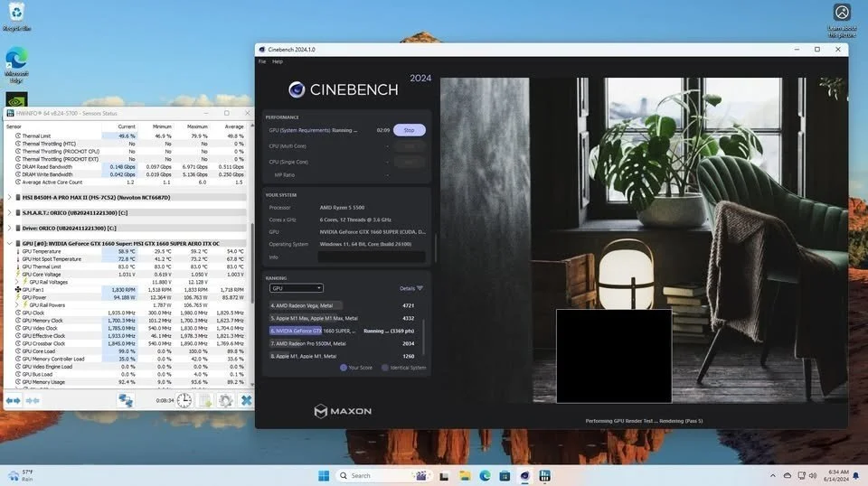Expand the S.M.A.R.T.: ORICO sensor group
This screenshot has height=486, width=868.
click(9, 213)
